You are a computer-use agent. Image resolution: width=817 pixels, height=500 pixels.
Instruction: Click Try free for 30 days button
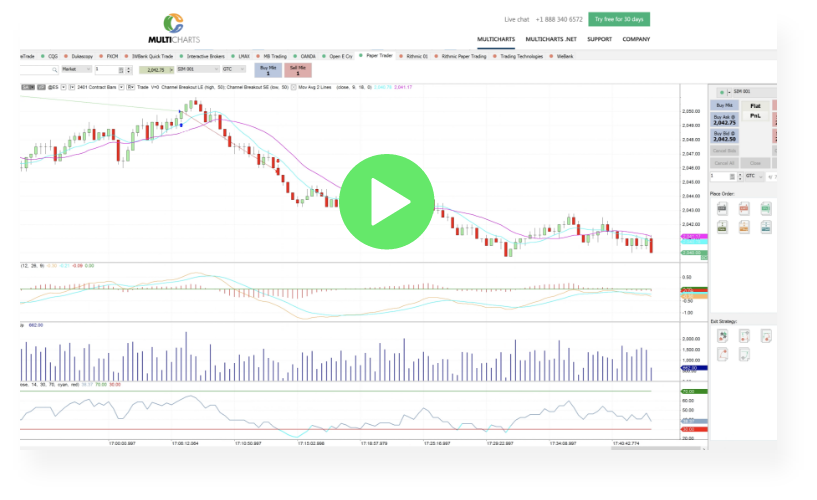[x=620, y=19]
